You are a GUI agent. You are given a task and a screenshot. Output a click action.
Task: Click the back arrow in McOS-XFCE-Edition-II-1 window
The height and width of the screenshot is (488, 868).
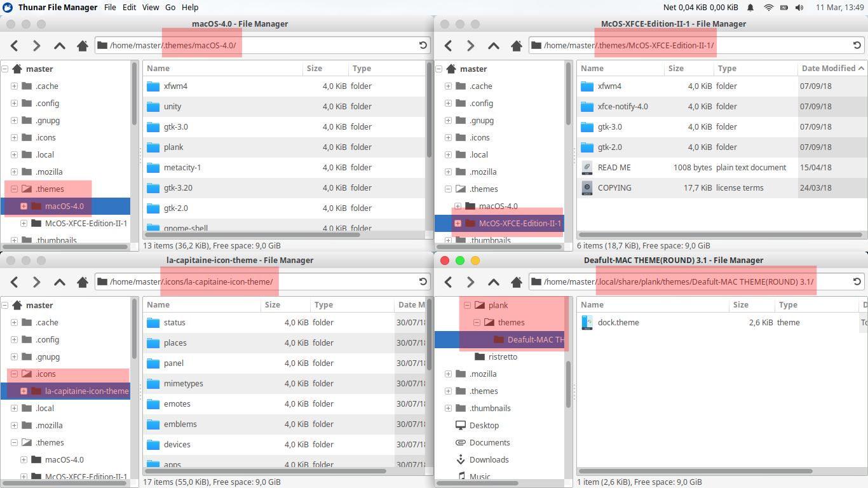(447, 45)
